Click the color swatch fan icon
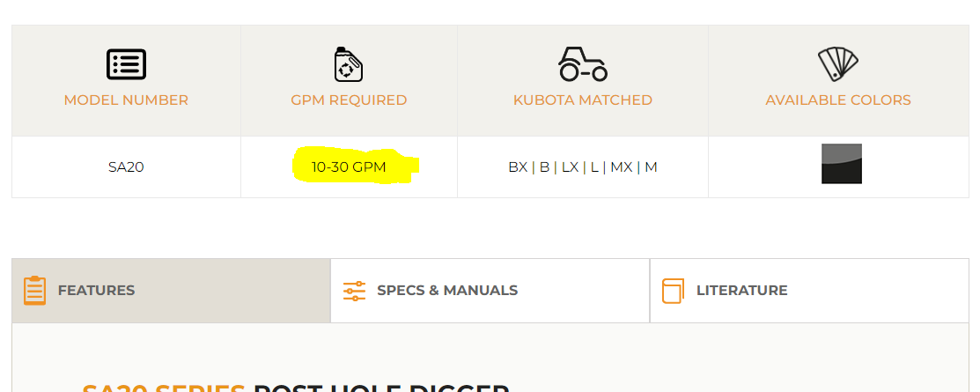980x392 pixels. (837, 64)
